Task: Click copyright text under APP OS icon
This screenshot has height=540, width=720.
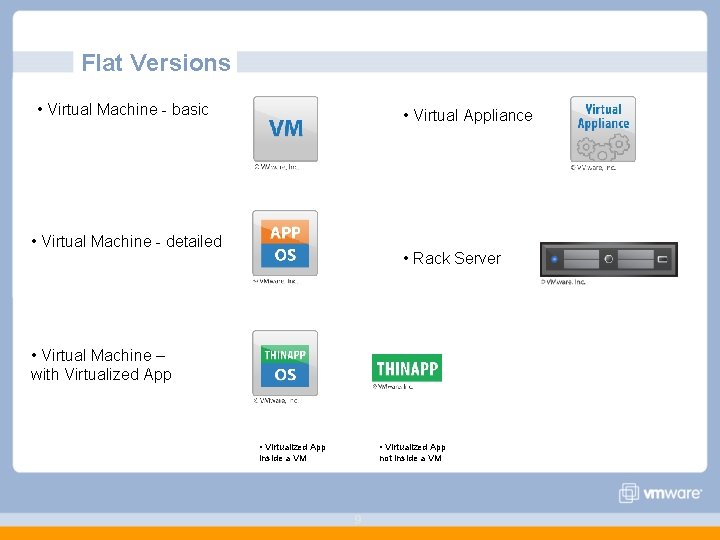Action: coord(275,281)
